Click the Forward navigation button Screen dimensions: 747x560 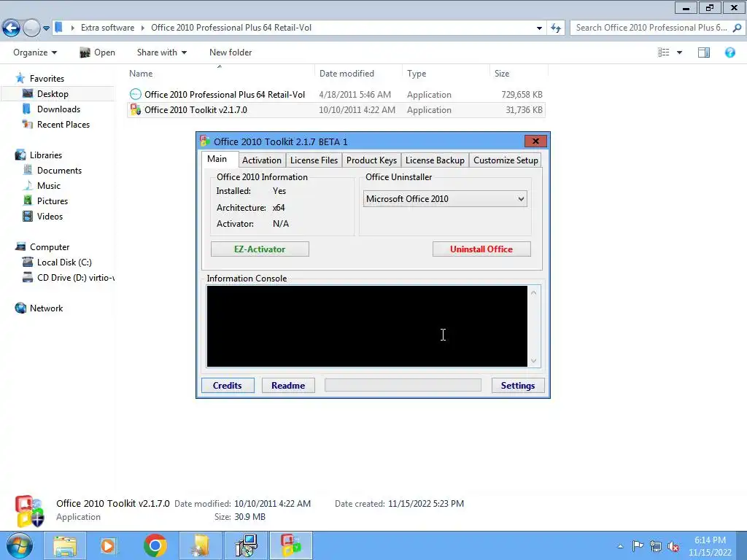click(x=31, y=28)
